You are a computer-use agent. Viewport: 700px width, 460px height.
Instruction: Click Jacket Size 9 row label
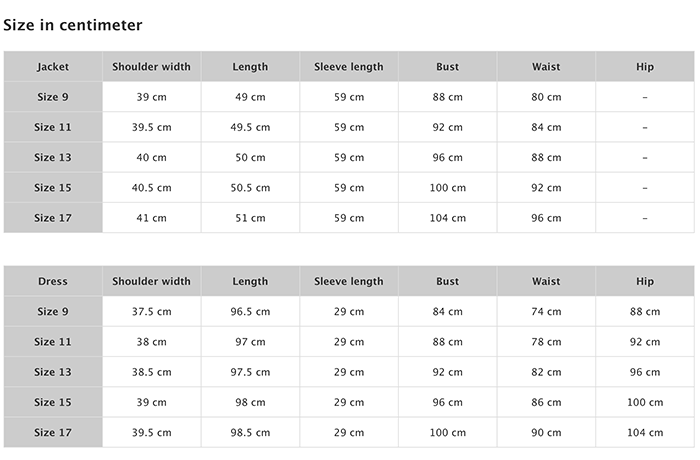click(53, 97)
